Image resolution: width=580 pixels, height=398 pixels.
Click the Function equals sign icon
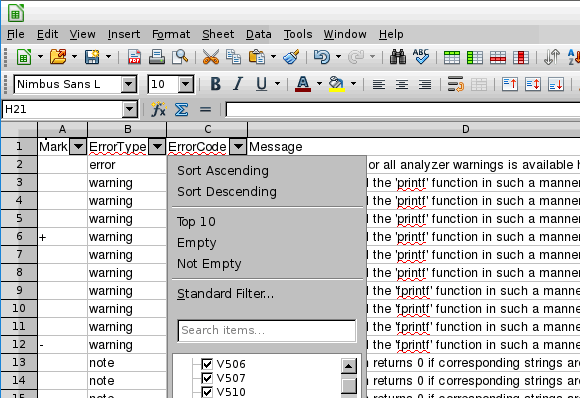(x=205, y=109)
